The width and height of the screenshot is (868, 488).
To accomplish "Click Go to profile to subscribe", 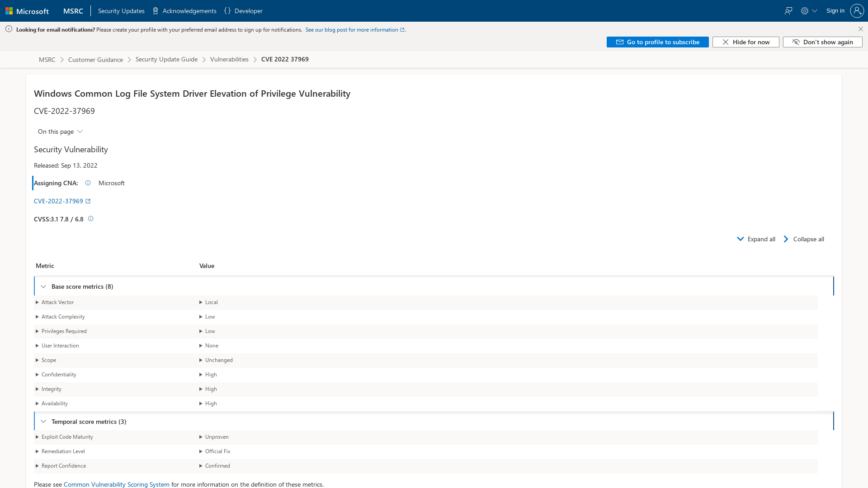I will (x=657, y=42).
